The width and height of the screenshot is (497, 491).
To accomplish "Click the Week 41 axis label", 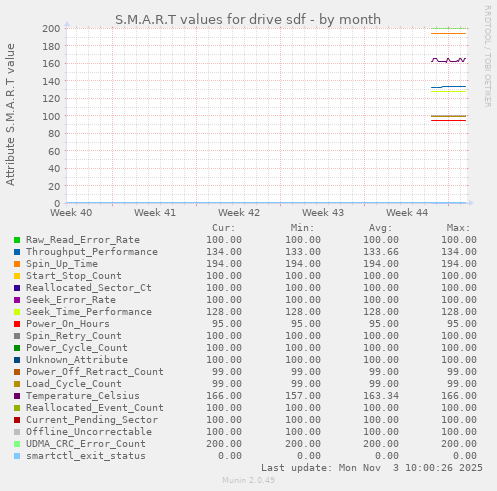I will point(155,213).
